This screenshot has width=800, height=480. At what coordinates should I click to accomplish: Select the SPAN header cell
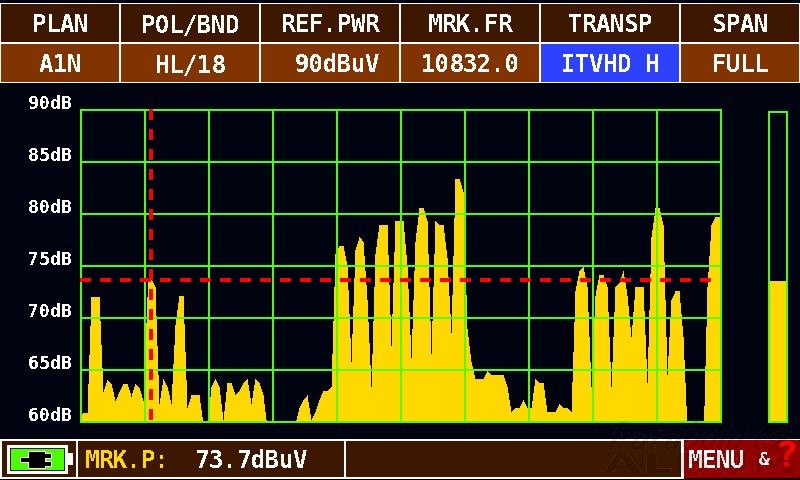(740, 23)
